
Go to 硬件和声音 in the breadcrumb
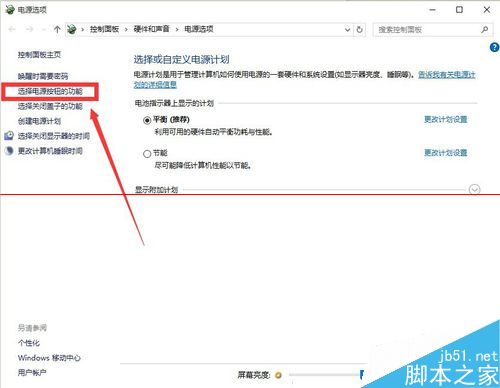(x=152, y=29)
